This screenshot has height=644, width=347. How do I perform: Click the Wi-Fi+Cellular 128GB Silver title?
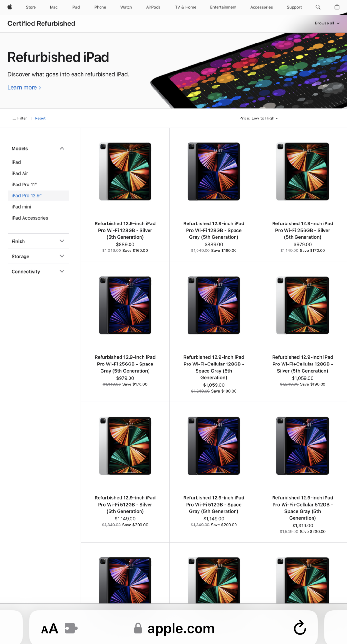click(x=303, y=364)
